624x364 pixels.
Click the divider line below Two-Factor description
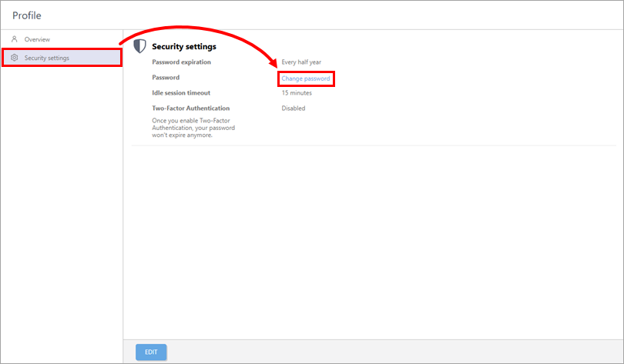[370, 145]
